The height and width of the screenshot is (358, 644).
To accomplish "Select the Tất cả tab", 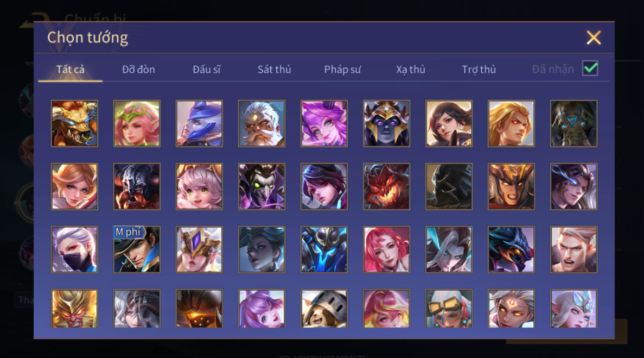I will coord(70,70).
